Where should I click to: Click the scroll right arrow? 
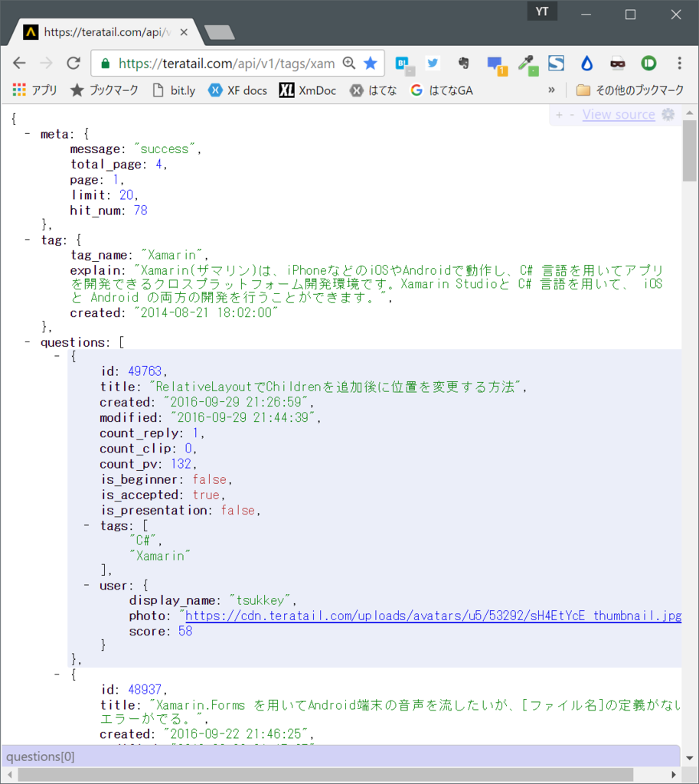tap(674, 775)
